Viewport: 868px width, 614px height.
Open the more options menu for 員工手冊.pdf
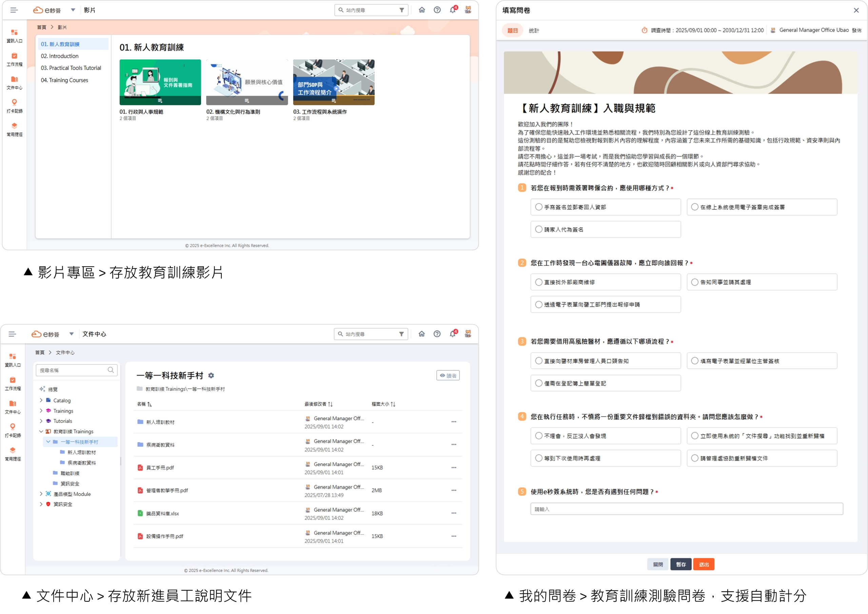[453, 468]
